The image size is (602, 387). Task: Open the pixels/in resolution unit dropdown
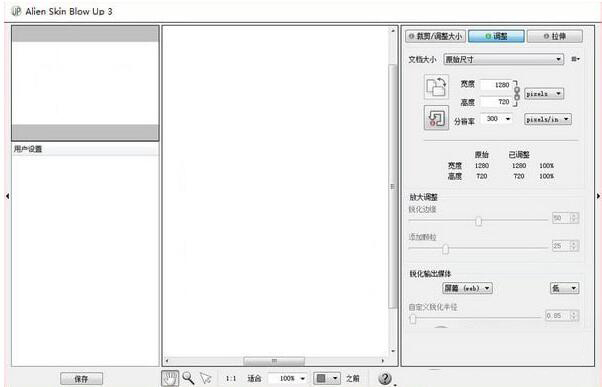(547, 119)
